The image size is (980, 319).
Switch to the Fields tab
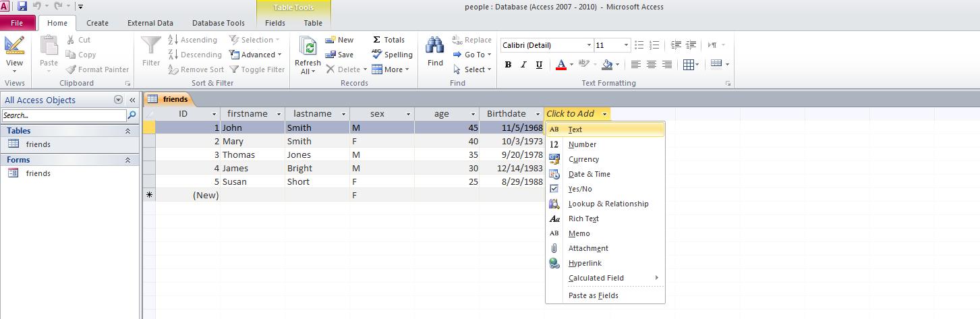pos(275,23)
